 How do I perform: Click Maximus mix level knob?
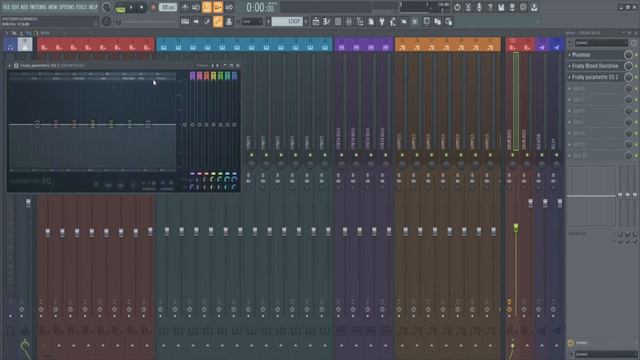pyautogui.click(x=629, y=55)
